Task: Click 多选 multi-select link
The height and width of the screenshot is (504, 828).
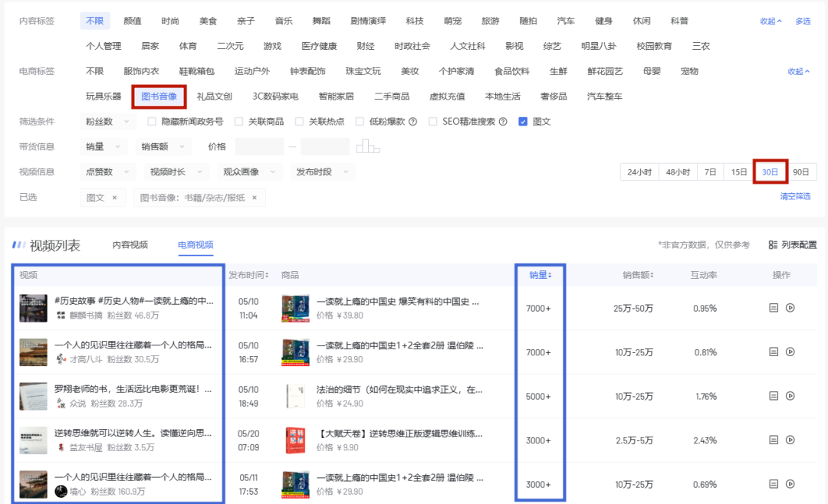Action: coord(803,21)
